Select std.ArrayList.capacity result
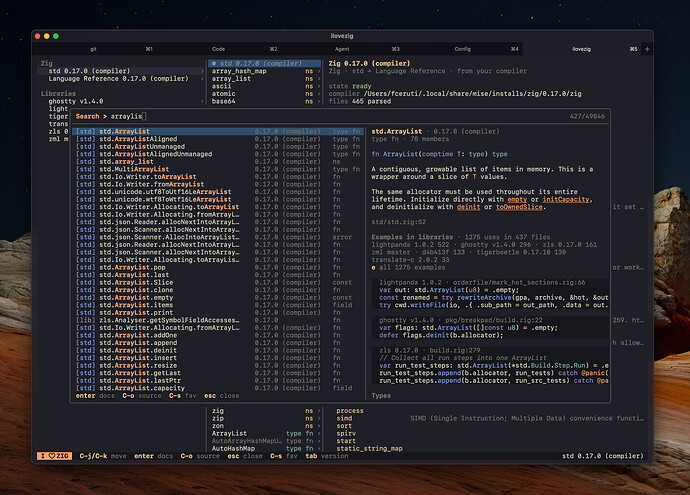The image size is (690, 495). click(218, 388)
